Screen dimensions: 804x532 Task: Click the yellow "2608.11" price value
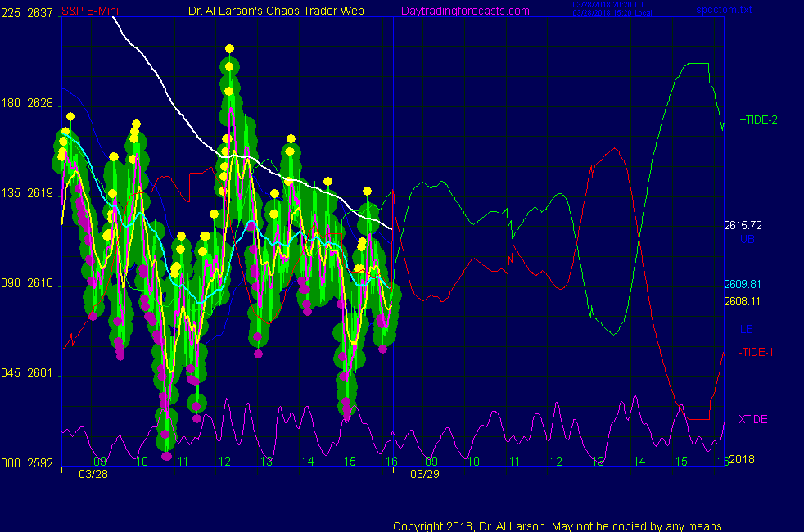(742, 301)
